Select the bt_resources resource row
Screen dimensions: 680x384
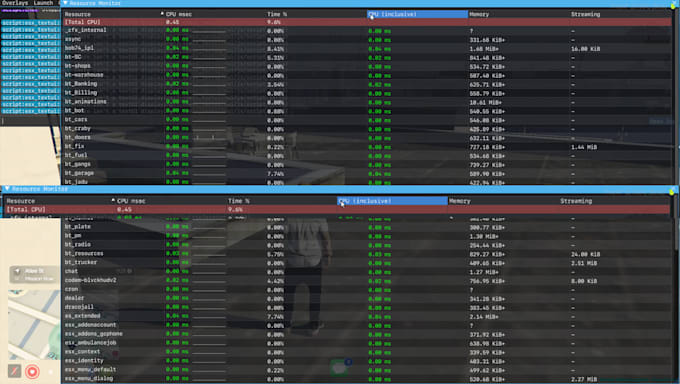[x=366, y=254]
